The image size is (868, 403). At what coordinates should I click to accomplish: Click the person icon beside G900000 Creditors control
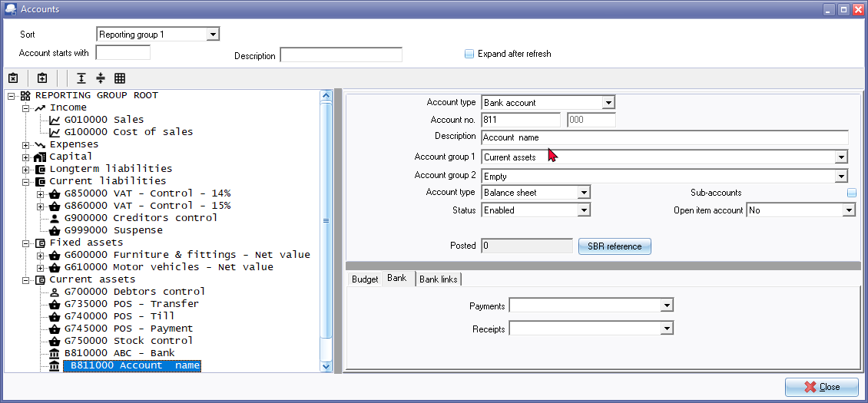click(55, 218)
